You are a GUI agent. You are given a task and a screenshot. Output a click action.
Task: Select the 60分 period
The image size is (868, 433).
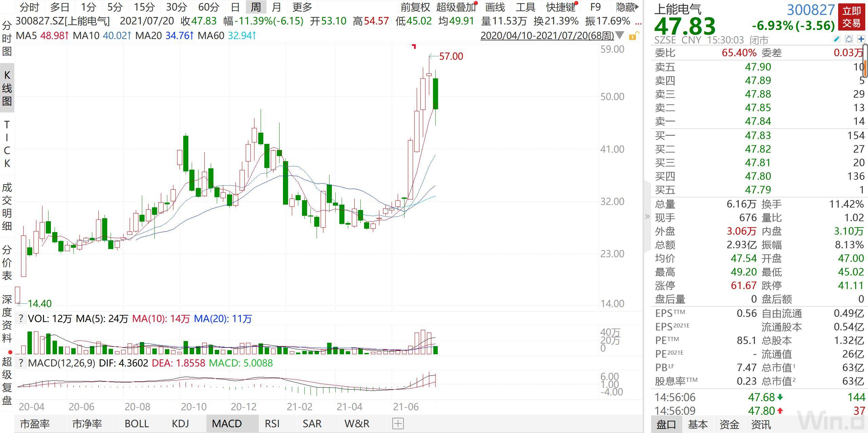coord(209,7)
